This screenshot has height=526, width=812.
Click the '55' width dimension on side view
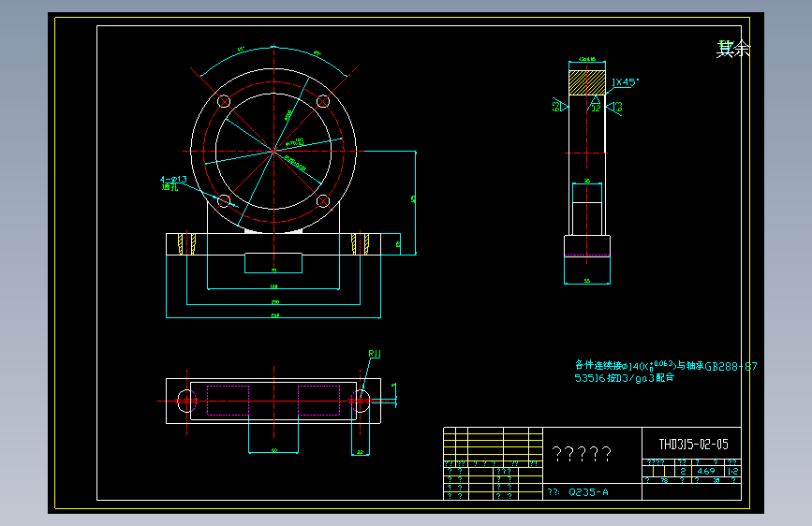click(x=586, y=281)
